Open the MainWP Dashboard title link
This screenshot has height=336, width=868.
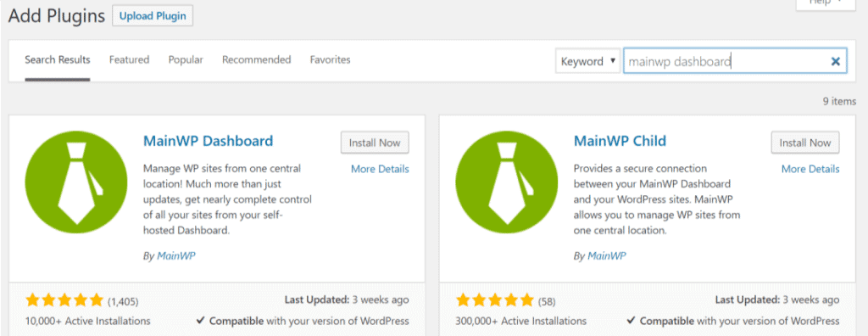pyautogui.click(x=209, y=141)
